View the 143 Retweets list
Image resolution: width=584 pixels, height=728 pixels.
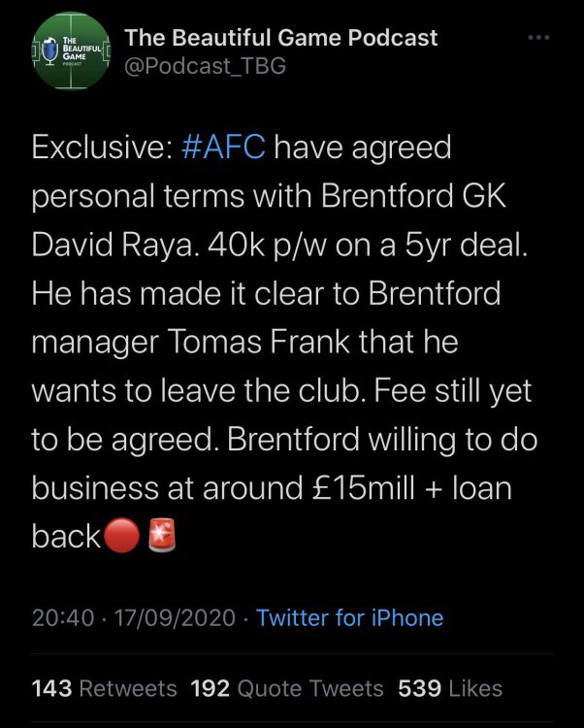105,688
